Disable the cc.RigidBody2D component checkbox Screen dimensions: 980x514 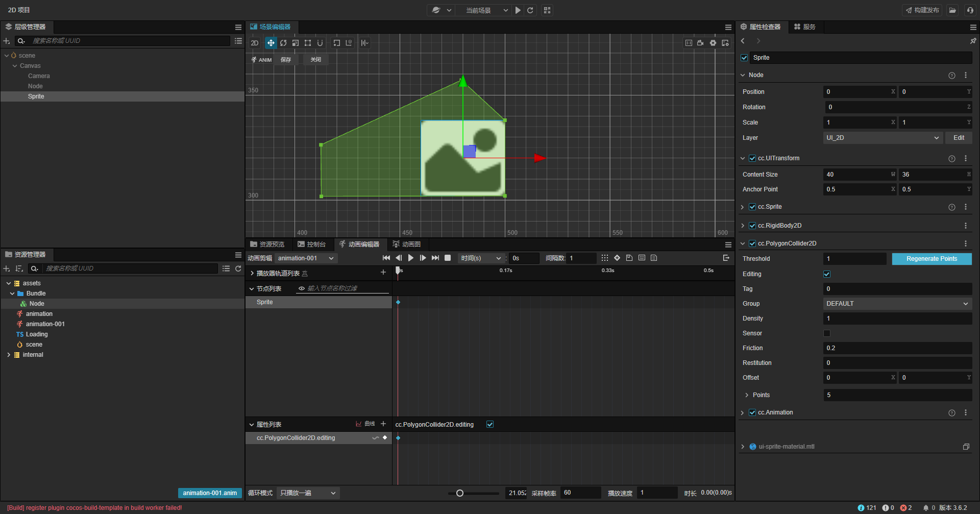pos(752,226)
